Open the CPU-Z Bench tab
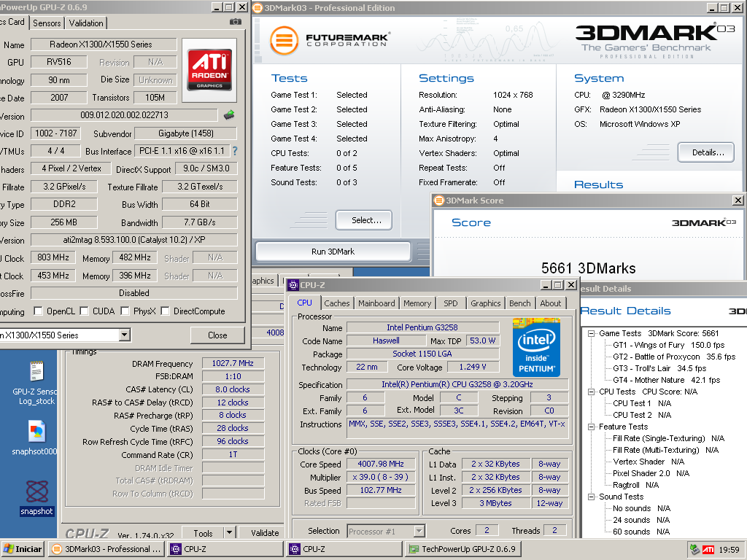Viewport: 747px width, 560px height. point(519,303)
